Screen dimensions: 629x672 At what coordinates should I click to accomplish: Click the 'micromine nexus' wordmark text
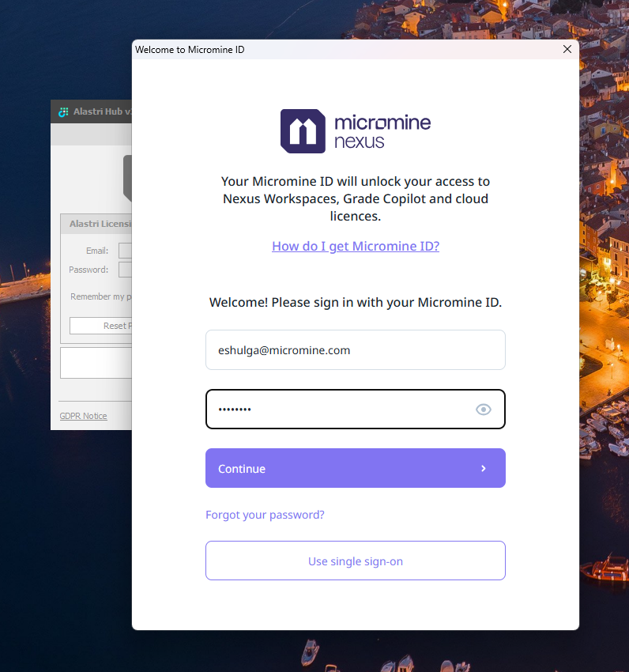point(382,131)
